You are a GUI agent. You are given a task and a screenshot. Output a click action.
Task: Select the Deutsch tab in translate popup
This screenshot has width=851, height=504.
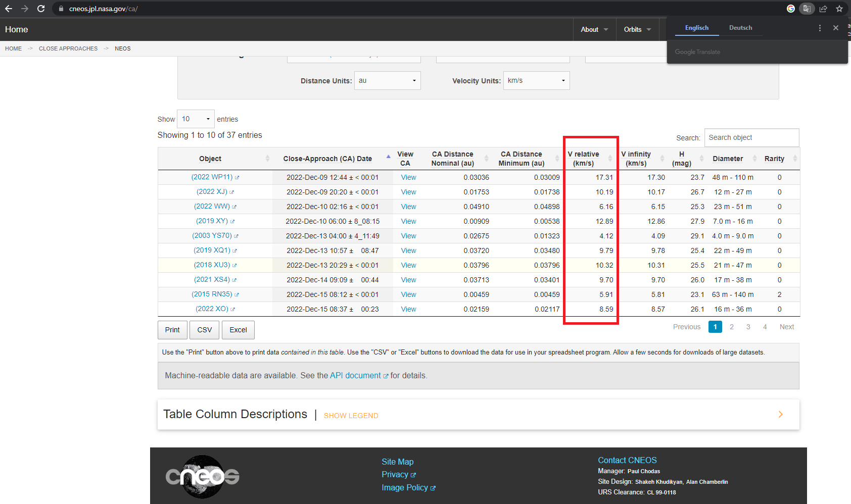741,28
